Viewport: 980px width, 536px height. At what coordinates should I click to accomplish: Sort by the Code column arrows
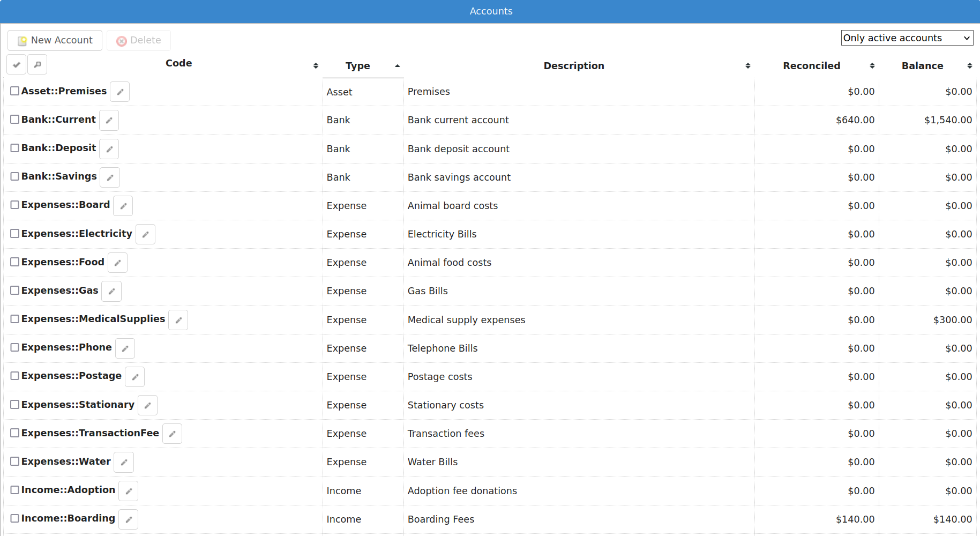coord(316,65)
